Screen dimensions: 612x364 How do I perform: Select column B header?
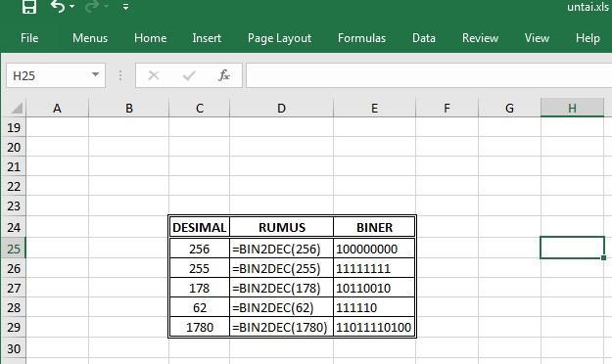[x=129, y=108]
